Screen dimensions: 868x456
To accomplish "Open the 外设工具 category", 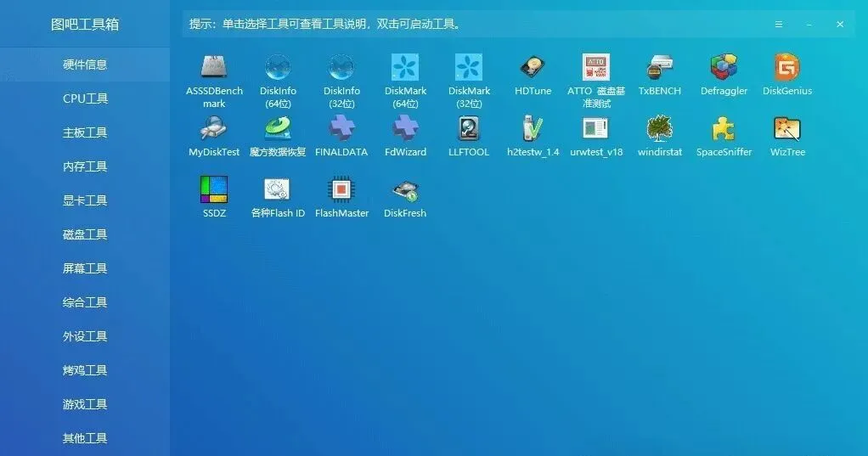I will (x=85, y=336).
